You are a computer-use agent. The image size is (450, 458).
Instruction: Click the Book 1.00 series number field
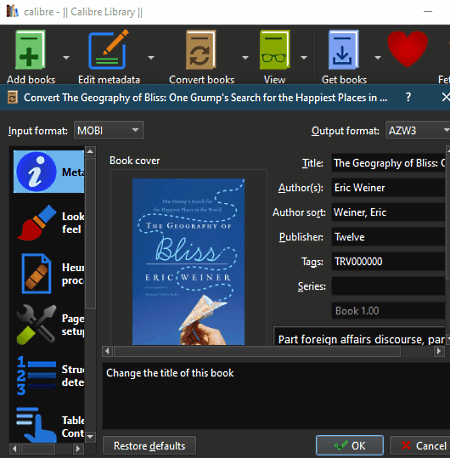coord(388,311)
